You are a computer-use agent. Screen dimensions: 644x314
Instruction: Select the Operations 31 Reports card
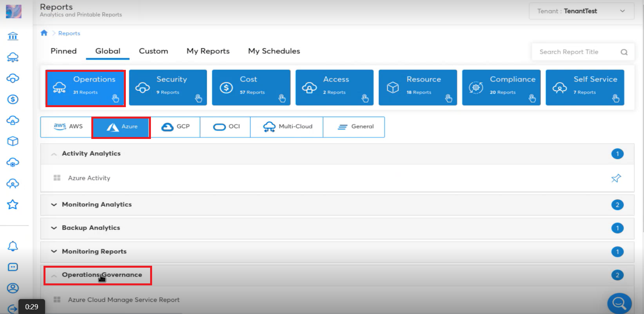[85, 88]
